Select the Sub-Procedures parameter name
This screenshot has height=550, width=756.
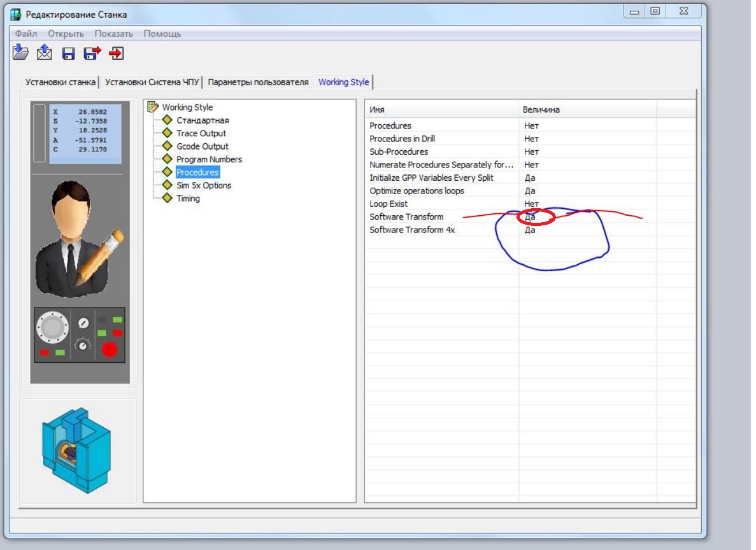point(399,152)
